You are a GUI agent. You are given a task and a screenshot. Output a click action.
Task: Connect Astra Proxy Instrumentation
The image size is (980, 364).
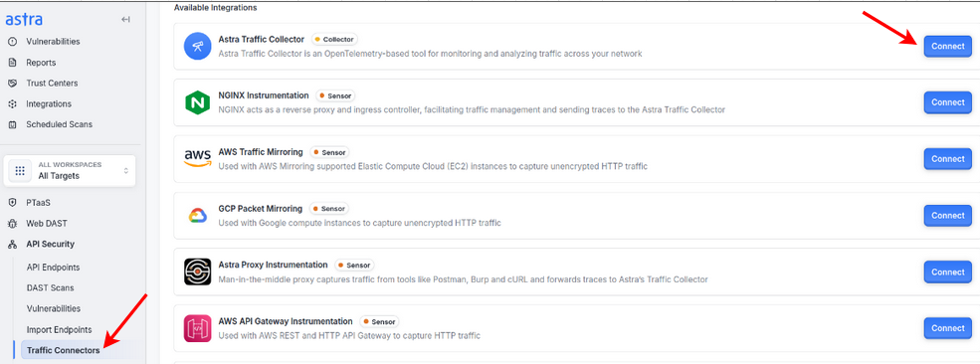947,272
